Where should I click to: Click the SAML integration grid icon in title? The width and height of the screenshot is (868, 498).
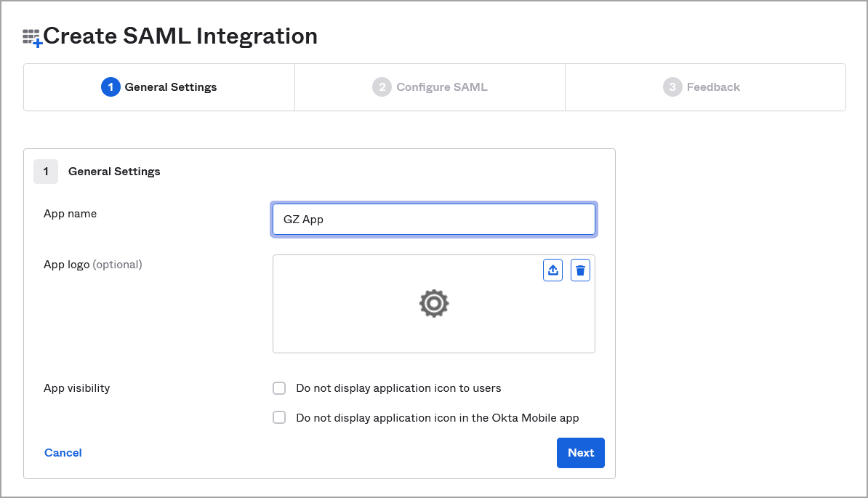coord(31,35)
